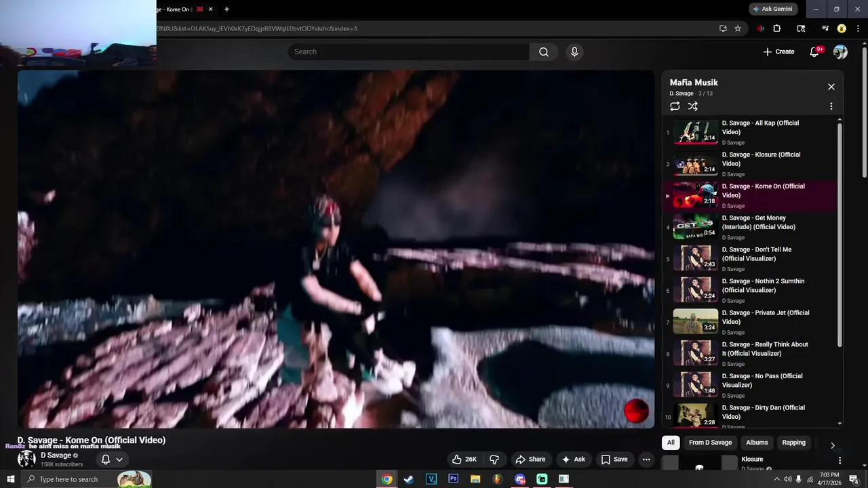Click the YouTube search input field
Image resolution: width=868 pixels, height=488 pixels.
pyautogui.click(x=408, y=52)
